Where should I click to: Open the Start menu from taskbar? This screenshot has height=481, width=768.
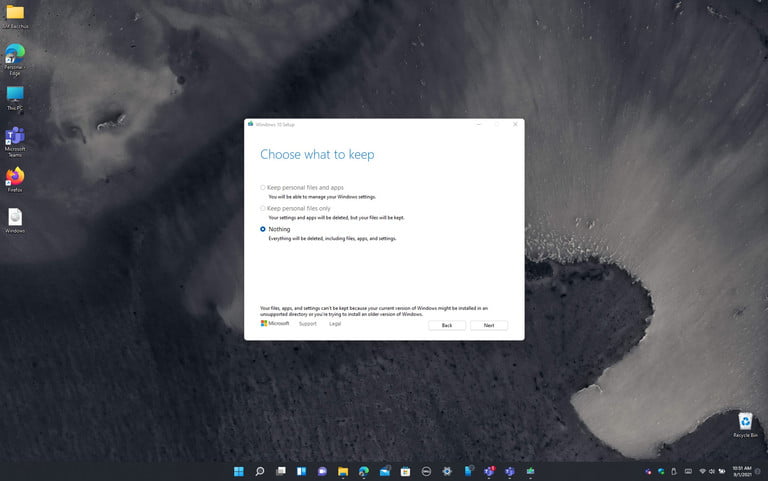click(x=239, y=471)
